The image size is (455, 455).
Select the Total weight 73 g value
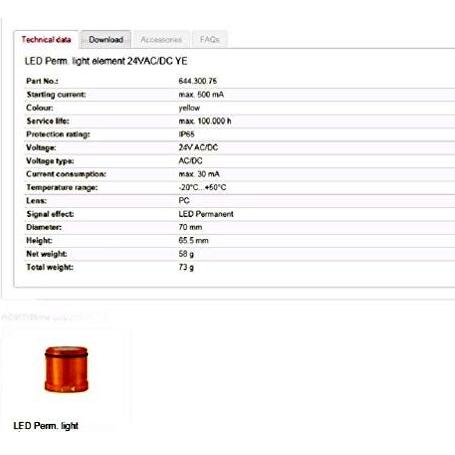(186, 267)
